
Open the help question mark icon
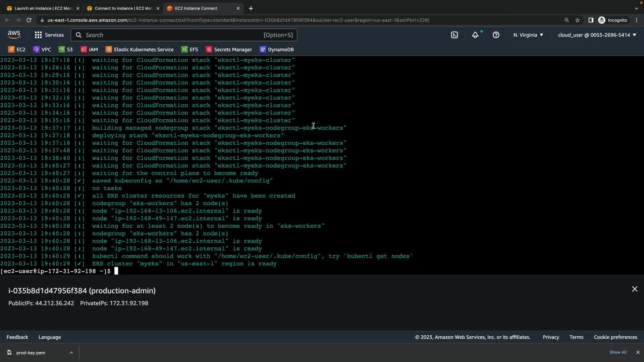tap(496, 35)
